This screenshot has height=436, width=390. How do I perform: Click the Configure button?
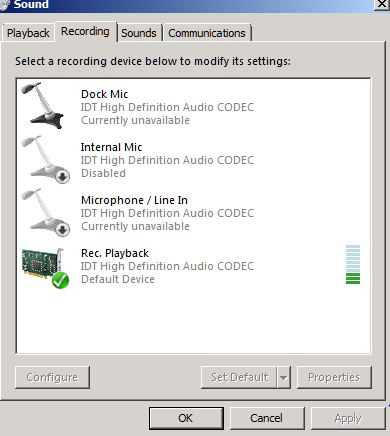click(x=52, y=377)
